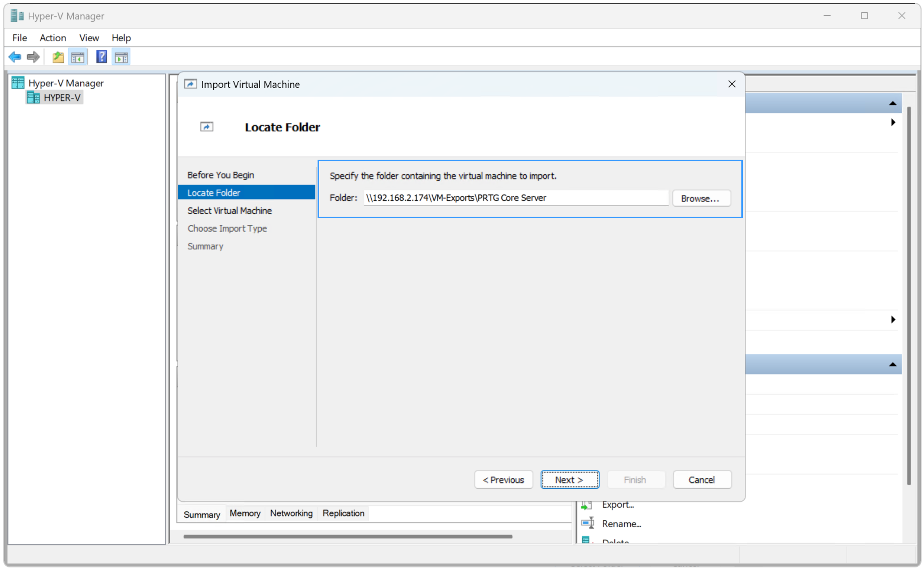Click the Show/Hide Console Tree toolbar icon
The image size is (924, 570).
(x=78, y=57)
